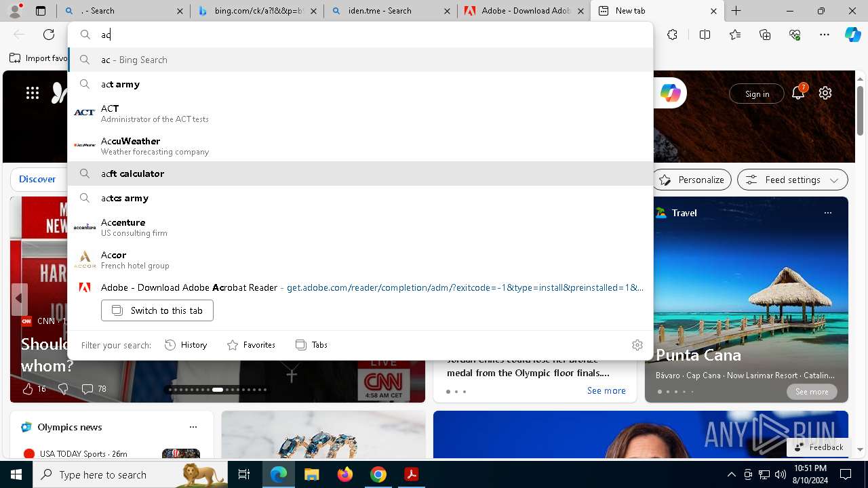This screenshot has height=488, width=868.
Task: Select 'actcs army' suggestion
Action: (x=360, y=198)
